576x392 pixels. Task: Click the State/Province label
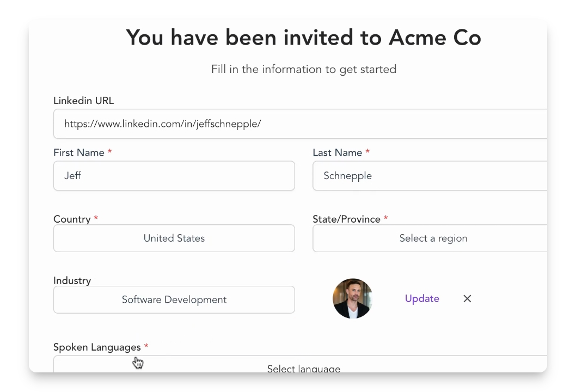[x=346, y=219]
